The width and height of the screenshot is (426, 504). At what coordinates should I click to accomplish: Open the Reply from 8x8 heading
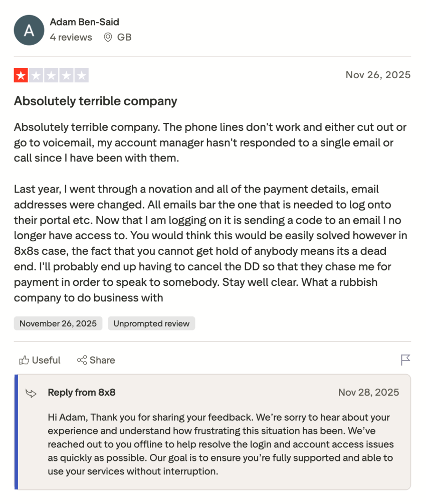coord(81,393)
